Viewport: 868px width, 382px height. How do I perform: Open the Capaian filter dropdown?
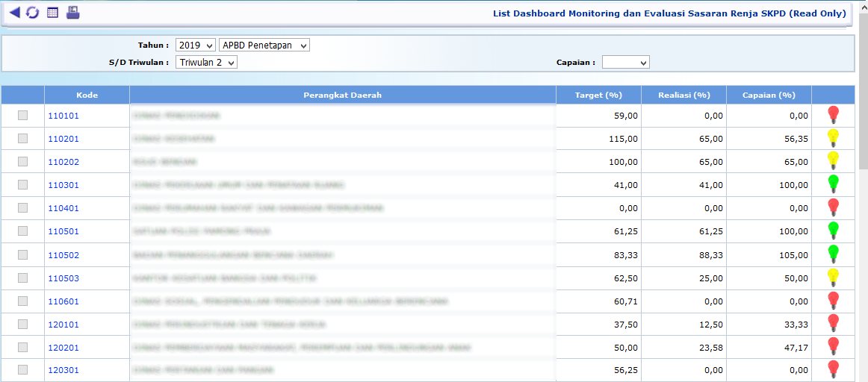625,63
